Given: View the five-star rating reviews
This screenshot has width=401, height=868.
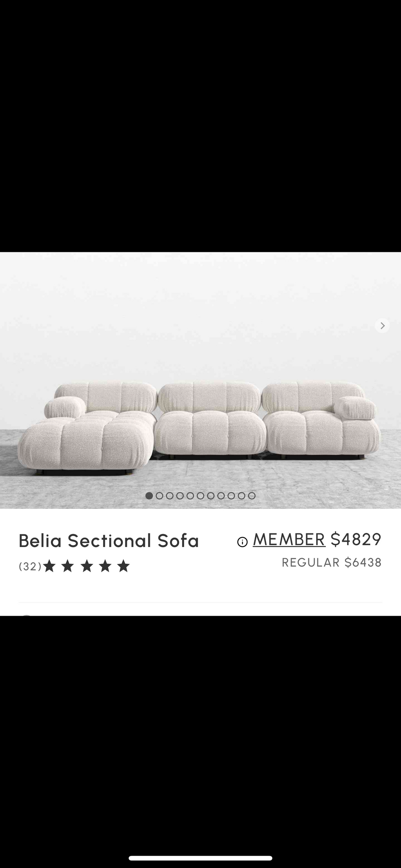Looking at the screenshot, I should 86,566.
